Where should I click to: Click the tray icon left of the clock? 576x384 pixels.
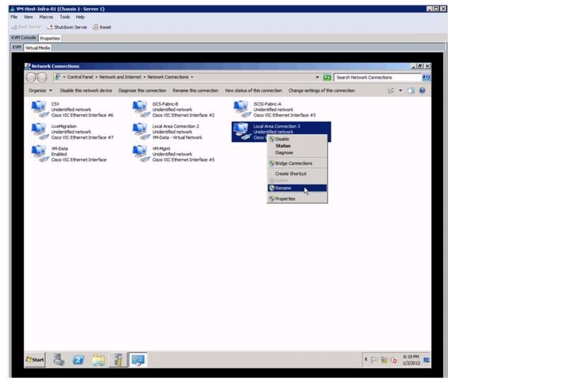(393, 360)
